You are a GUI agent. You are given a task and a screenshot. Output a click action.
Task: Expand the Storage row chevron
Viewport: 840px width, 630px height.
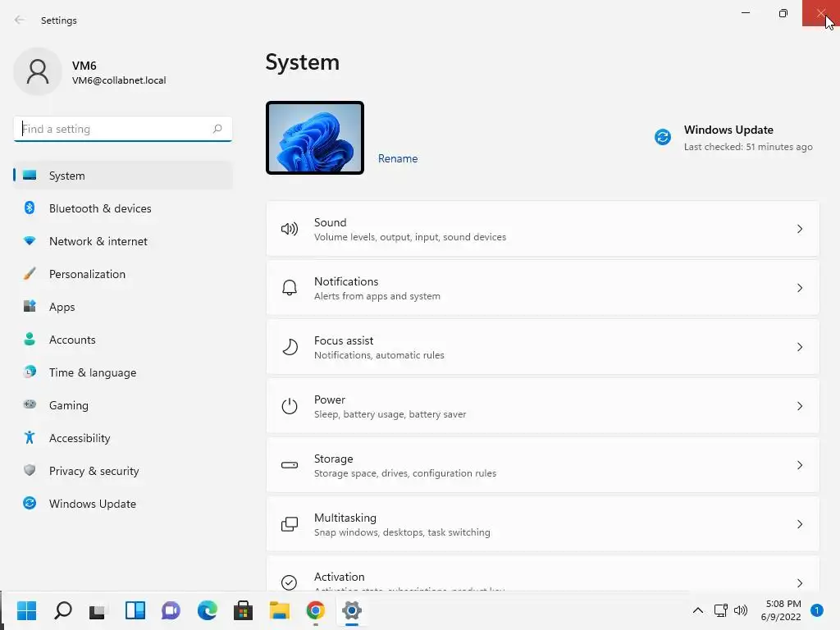pyautogui.click(x=800, y=465)
